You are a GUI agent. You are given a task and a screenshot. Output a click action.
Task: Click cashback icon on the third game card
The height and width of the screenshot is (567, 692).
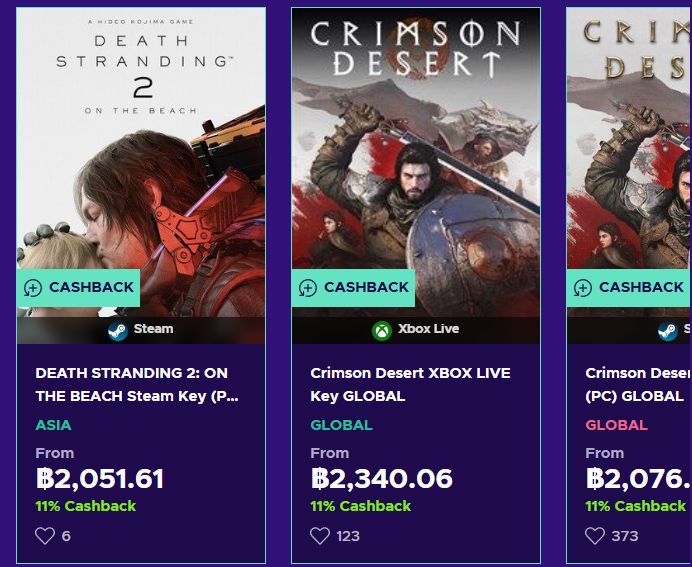pyautogui.click(x=583, y=288)
